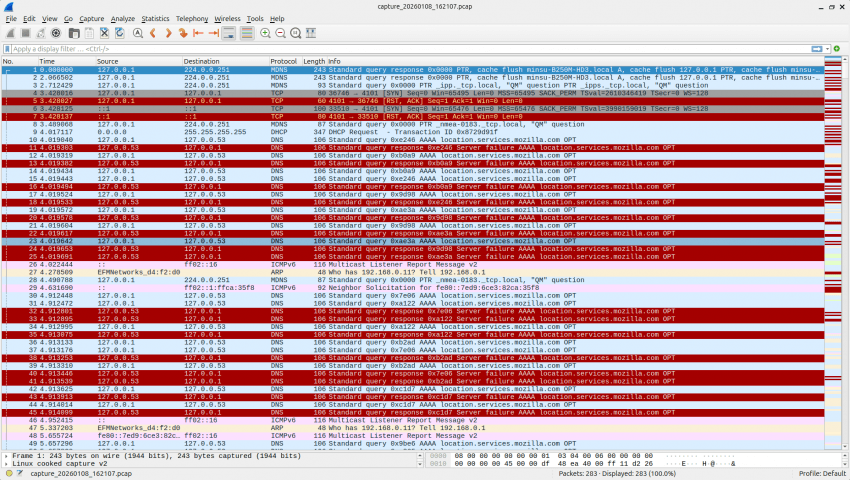Open capture options gear icon
This screenshot has width=850, height=480.
[x=57, y=33]
